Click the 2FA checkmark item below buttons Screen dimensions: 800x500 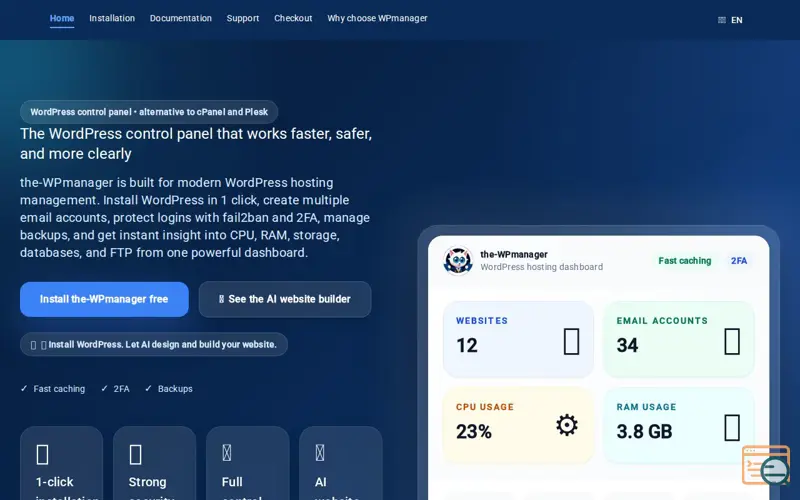tap(115, 389)
